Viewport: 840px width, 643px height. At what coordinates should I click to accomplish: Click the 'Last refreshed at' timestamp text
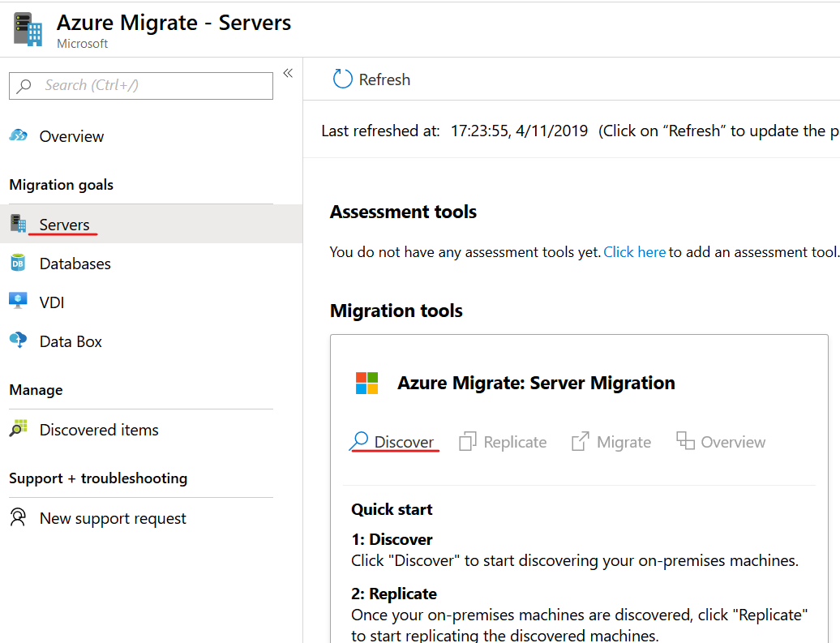455,131
